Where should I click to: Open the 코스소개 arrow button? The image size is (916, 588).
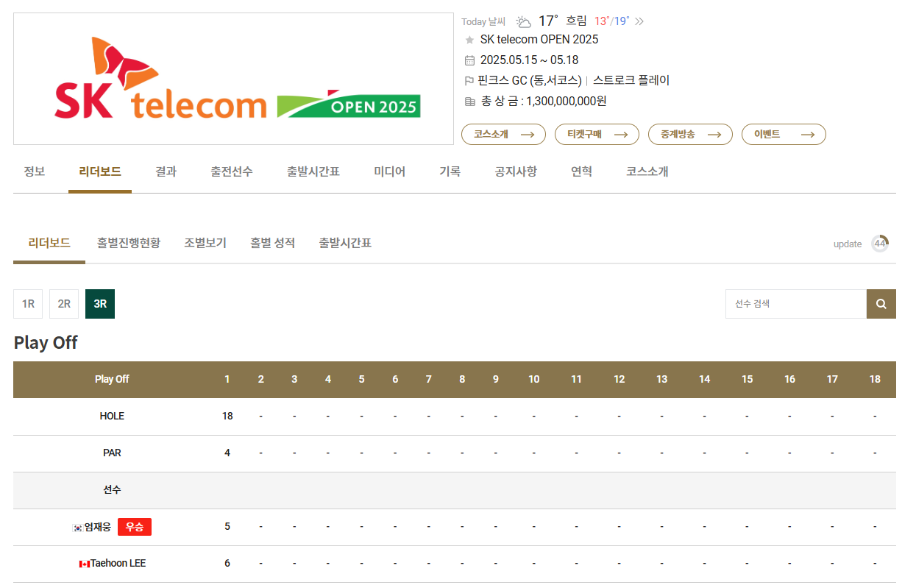pyautogui.click(x=503, y=135)
